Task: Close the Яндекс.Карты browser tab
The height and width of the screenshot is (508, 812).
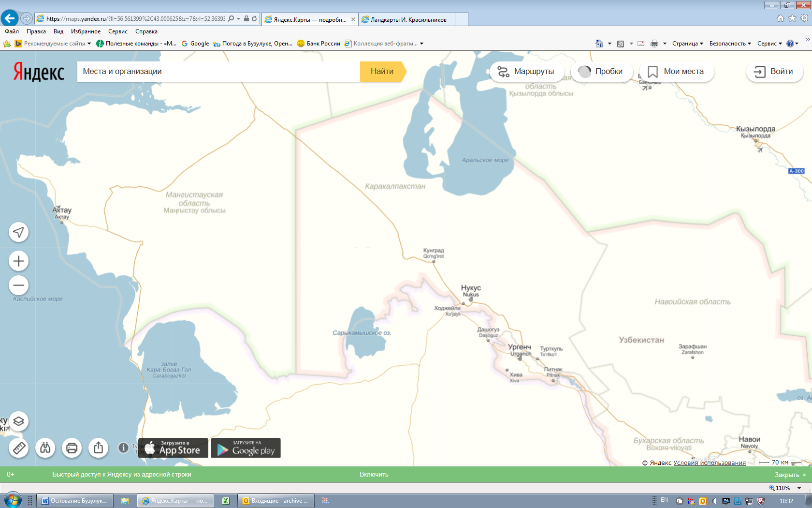Action: coord(353,19)
